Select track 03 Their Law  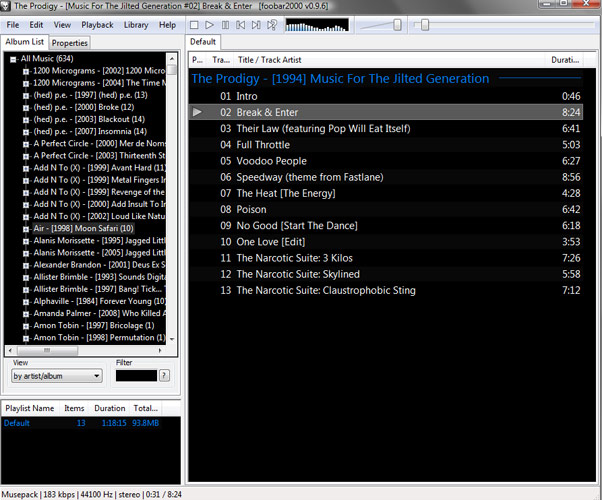(385, 129)
